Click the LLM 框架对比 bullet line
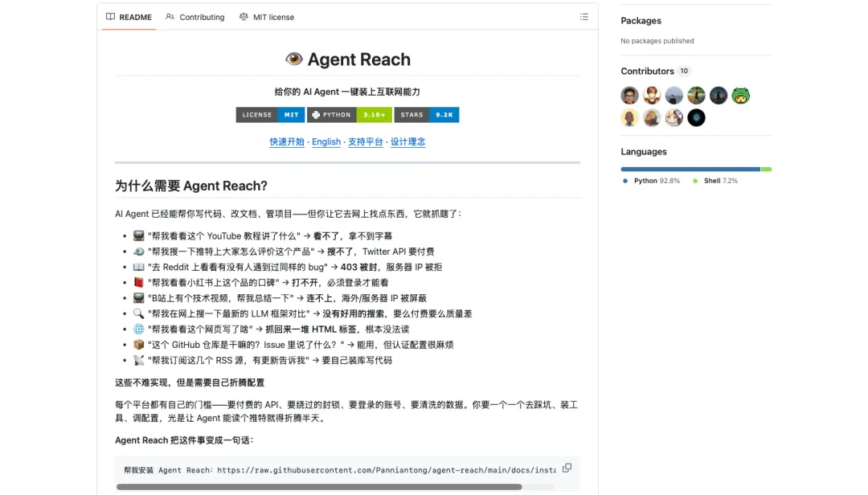 point(302,313)
